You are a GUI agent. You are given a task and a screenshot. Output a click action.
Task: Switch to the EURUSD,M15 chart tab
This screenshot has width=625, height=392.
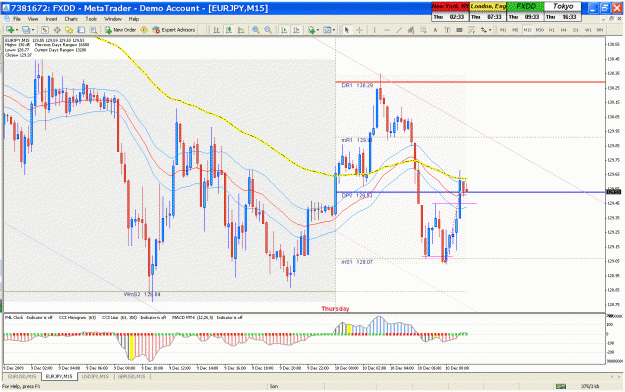click(x=22, y=376)
